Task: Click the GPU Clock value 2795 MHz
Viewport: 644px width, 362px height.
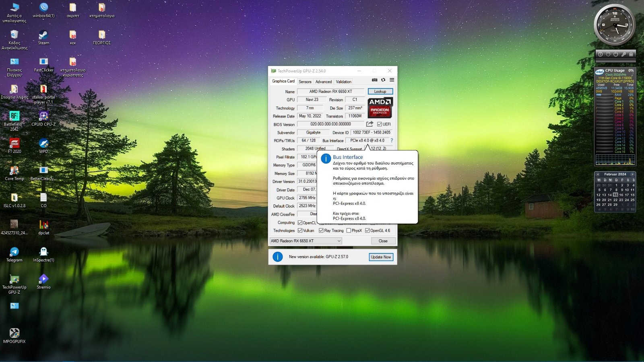Action: click(x=307, y=197)
